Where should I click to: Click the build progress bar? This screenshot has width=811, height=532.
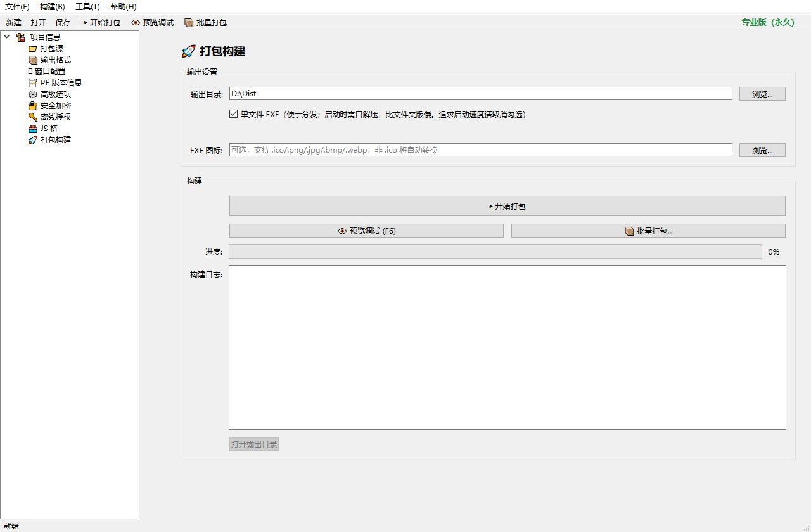point(495,252)
